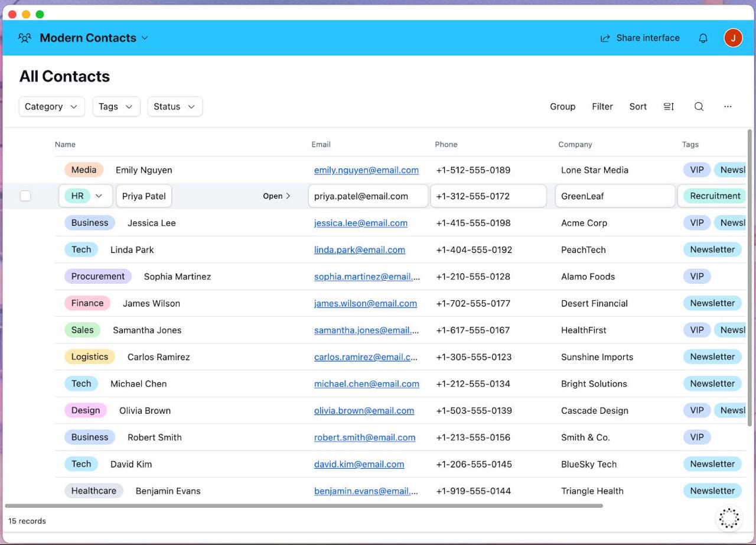This screenshot has height=545, width=756.
Task: Open the search magnifier icon
Action: (699, 106)
